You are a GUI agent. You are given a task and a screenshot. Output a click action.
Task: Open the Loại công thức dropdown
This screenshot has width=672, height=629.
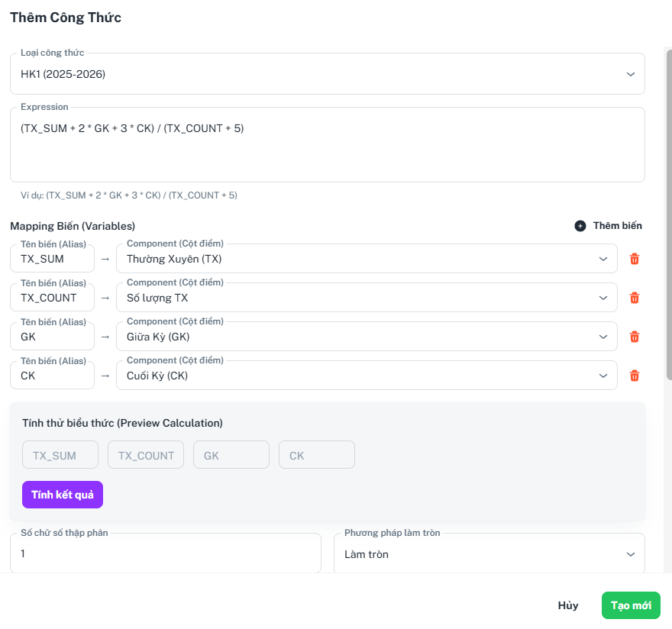click(x=328, y=74)
